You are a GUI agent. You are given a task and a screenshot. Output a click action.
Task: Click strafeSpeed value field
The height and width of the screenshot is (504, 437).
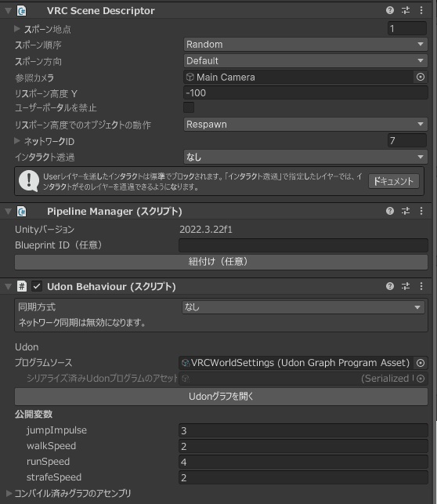pyautogui.click(x=303, y=477)
